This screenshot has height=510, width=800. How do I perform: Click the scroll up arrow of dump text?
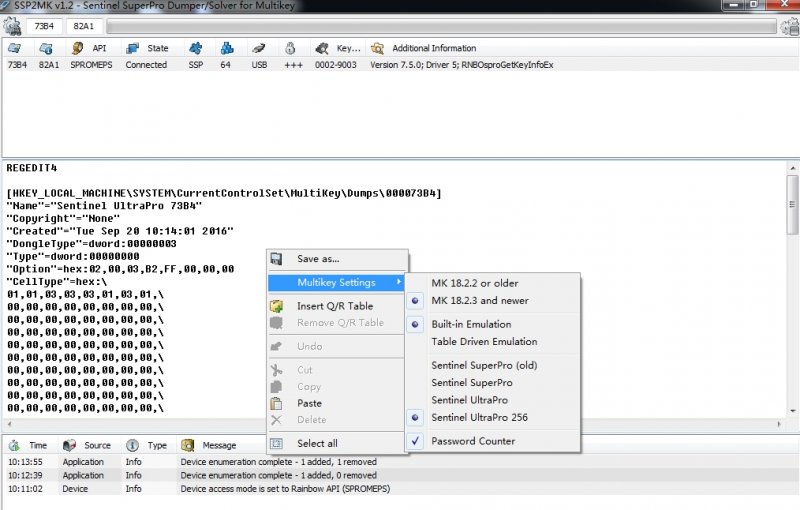792,168
